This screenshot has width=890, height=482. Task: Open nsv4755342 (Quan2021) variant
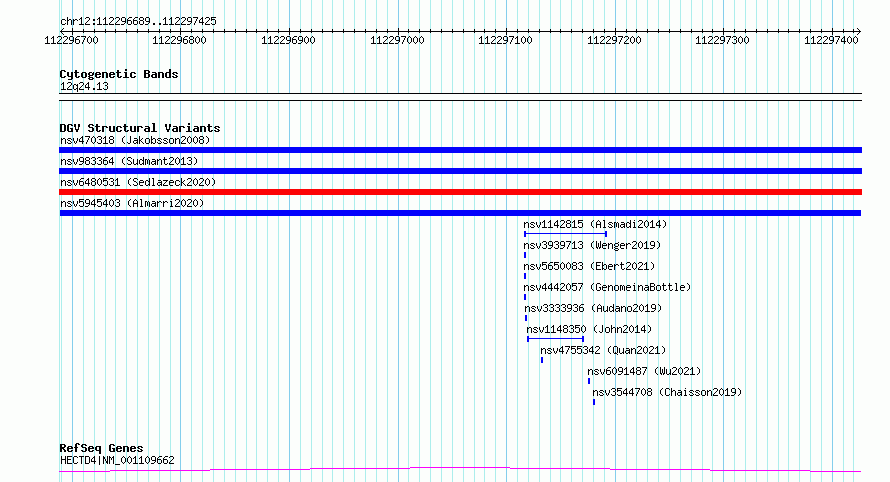point(603,350)
